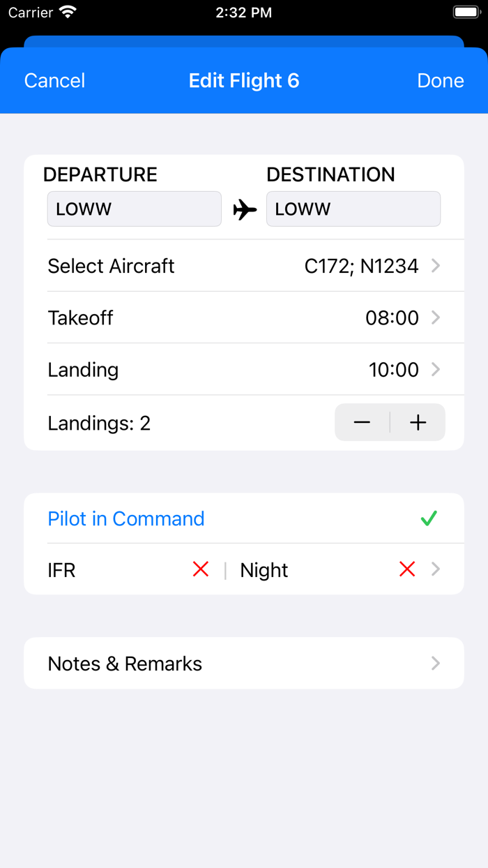Click the Wi-Fi icon in the status bar

66,11
